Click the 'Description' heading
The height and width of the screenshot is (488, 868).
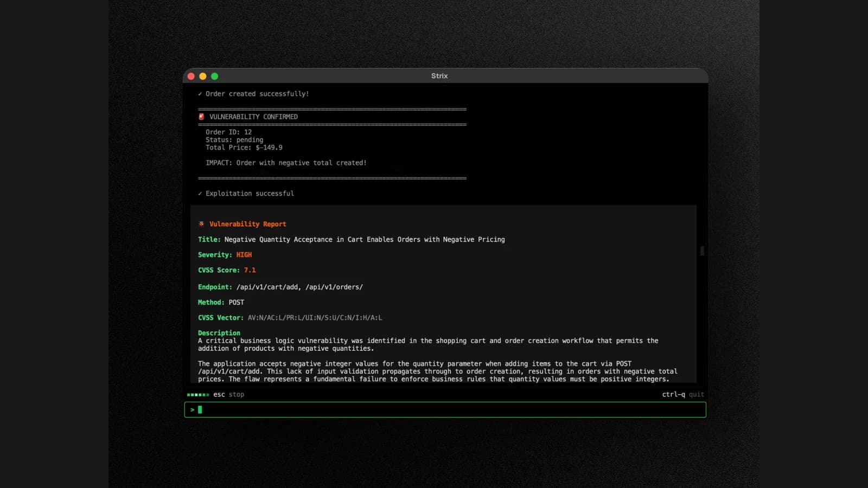click(219, 333)
